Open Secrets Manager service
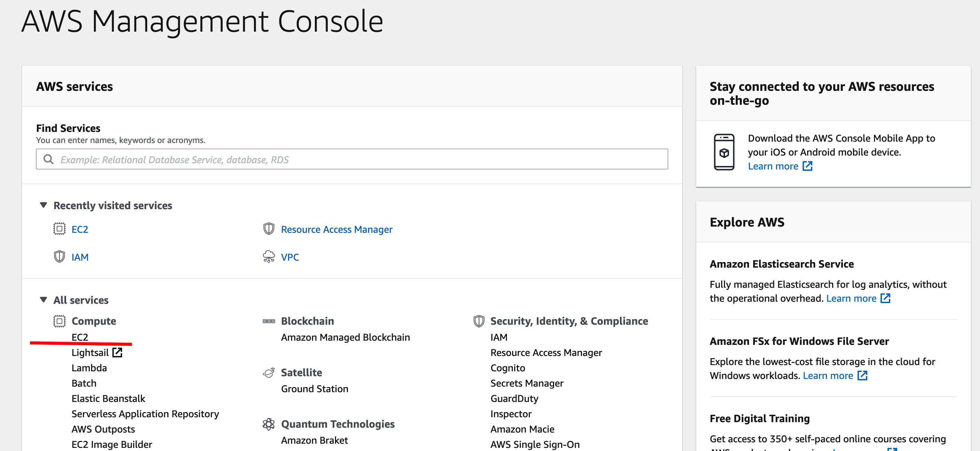 [x=527, y=383]
